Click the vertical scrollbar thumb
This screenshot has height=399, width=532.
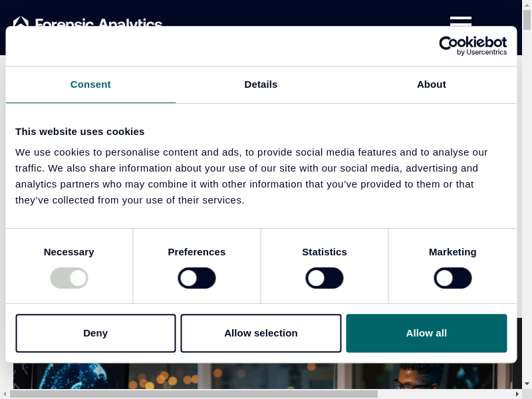click(527, 20)
